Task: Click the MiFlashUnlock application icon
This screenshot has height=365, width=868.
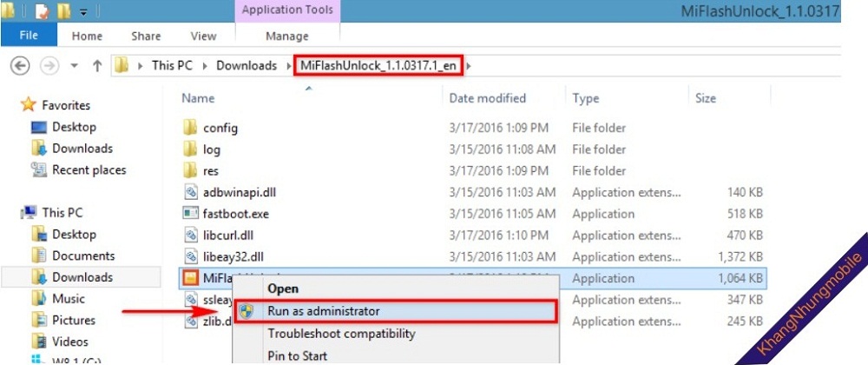Action: pyautogui.click(x=190, y=278)
